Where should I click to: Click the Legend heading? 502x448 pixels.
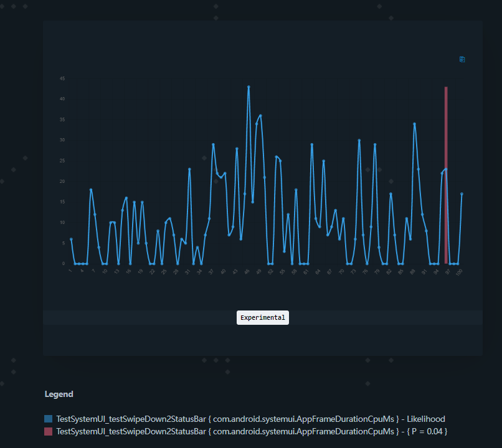coord(59,394)
